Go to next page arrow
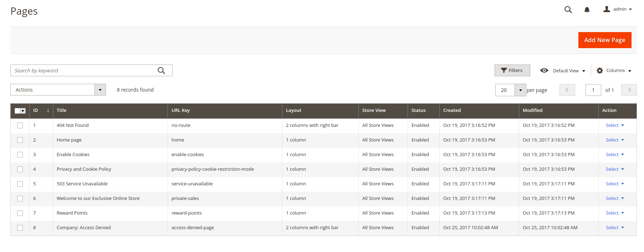This screenshot has width=644, height=252. [x=629, y=90]
